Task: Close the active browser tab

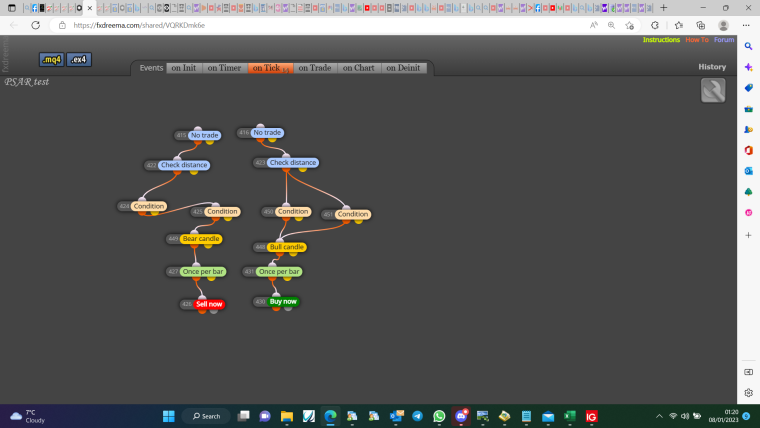Action: (x=90, y=8)
